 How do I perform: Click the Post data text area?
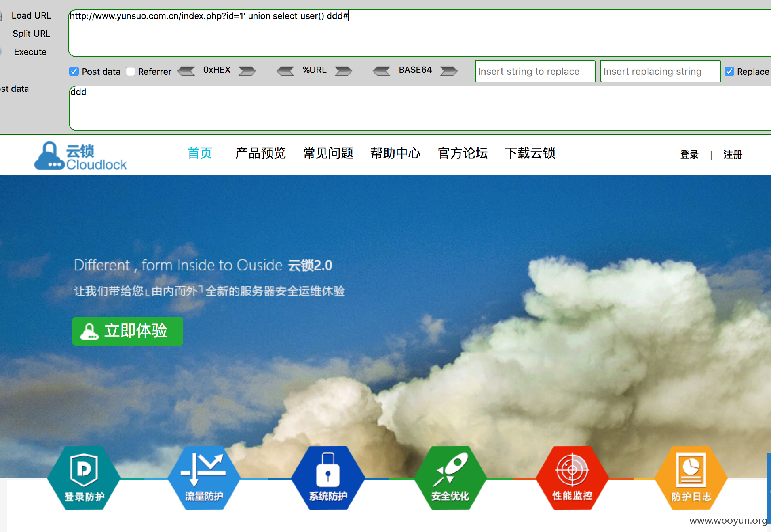click(420, 108)
